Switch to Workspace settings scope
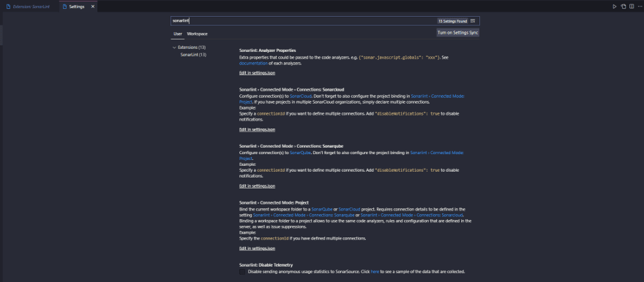This screenshot has height=282, width=644. [x=197, y=34]
